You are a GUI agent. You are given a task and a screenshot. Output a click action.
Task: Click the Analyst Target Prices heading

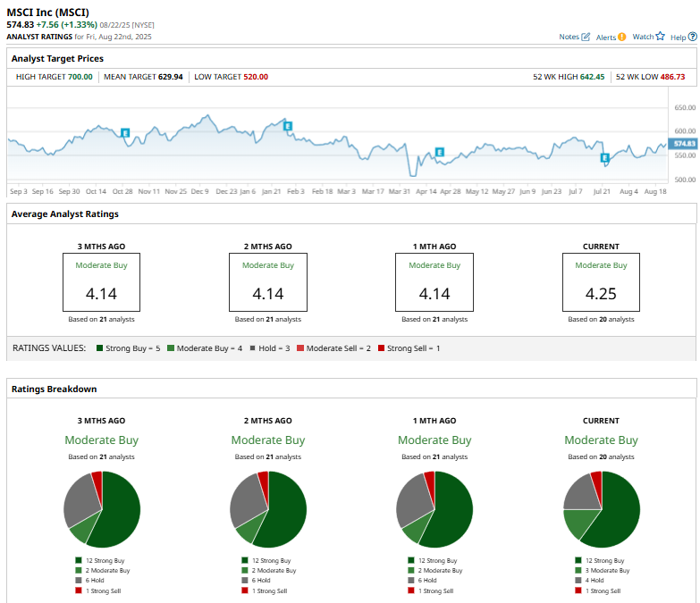tap(57, 58)
